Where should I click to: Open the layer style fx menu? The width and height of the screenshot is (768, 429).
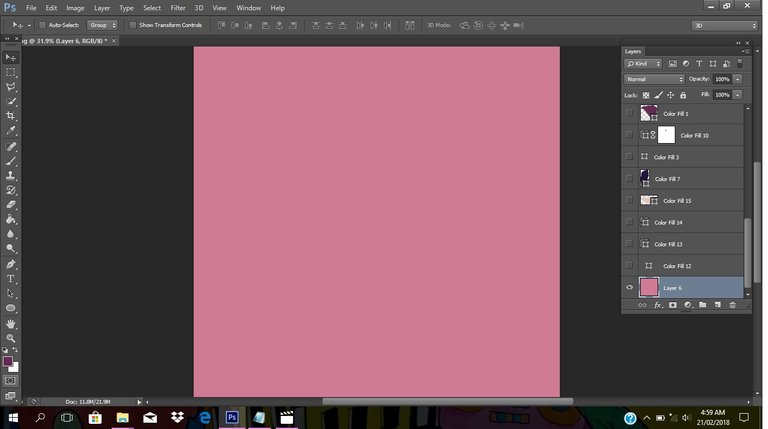coord(658,305)
